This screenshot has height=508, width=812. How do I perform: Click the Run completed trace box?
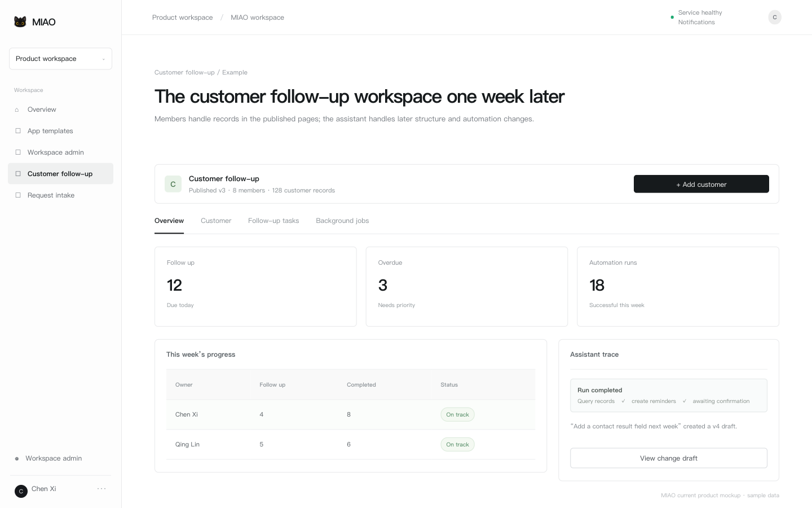pyautogui.click(x=669, y=395)
